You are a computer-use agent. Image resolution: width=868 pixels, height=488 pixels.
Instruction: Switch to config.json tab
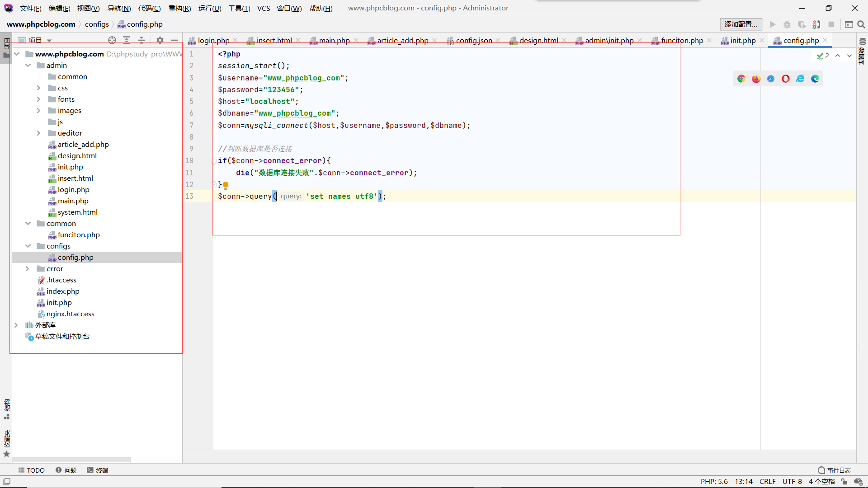click(x=474, y=40)
